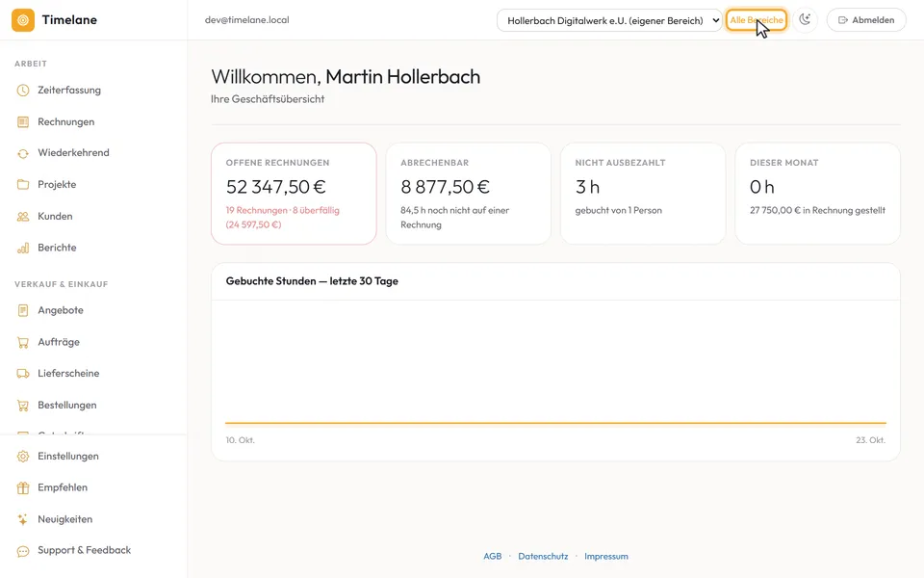Click the Kunden people icon
This screenshot has width=924, height=578.
tap(23, 217)
